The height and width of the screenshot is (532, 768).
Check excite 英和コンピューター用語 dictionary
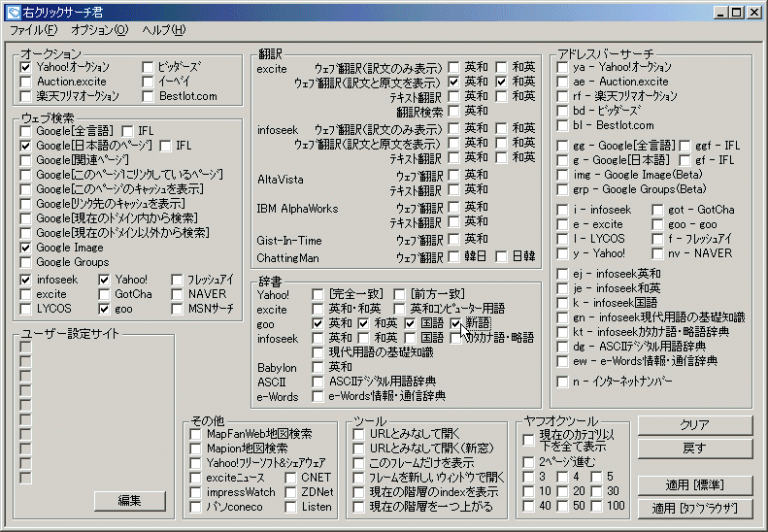[x=399, y=309]
